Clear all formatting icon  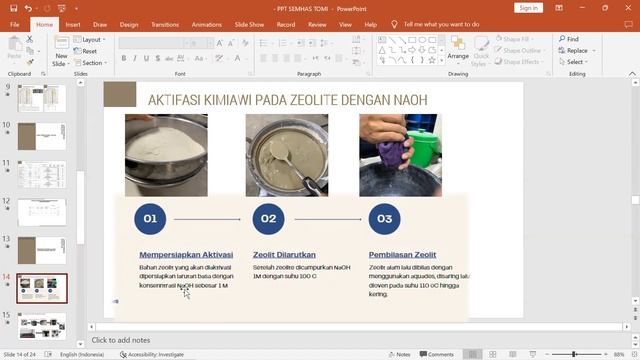click(x=245, y=43)
